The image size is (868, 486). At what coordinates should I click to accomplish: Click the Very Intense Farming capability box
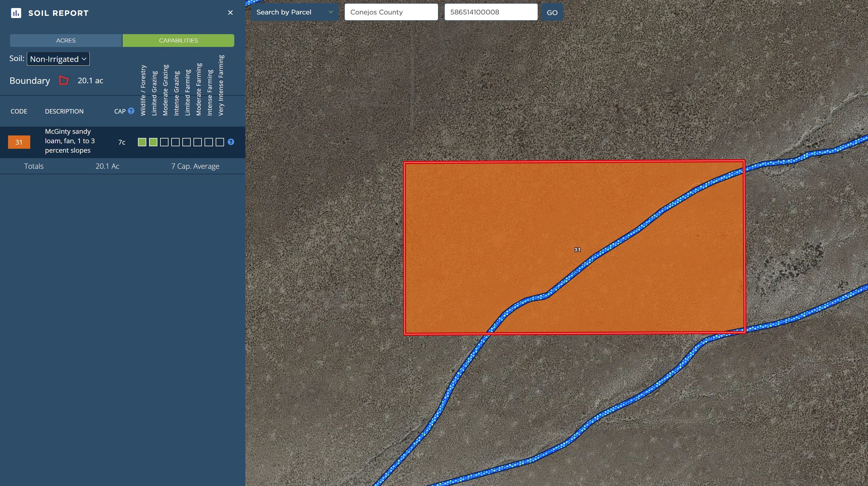pyautogui.click(x=220, y=142)
